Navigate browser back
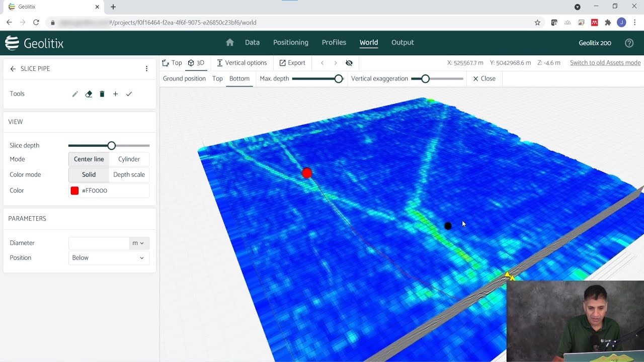 [9, 23]
